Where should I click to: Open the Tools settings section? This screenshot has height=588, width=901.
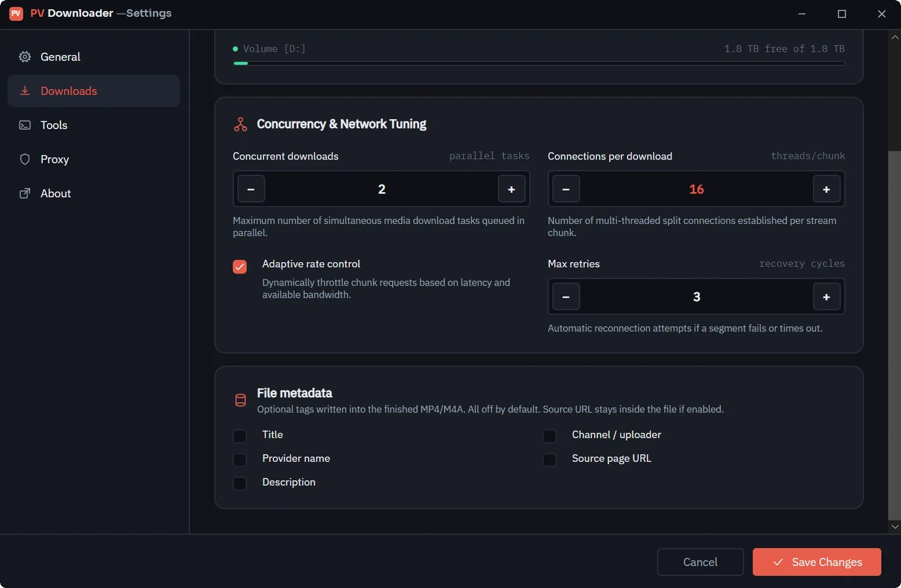tap(94, 125)
